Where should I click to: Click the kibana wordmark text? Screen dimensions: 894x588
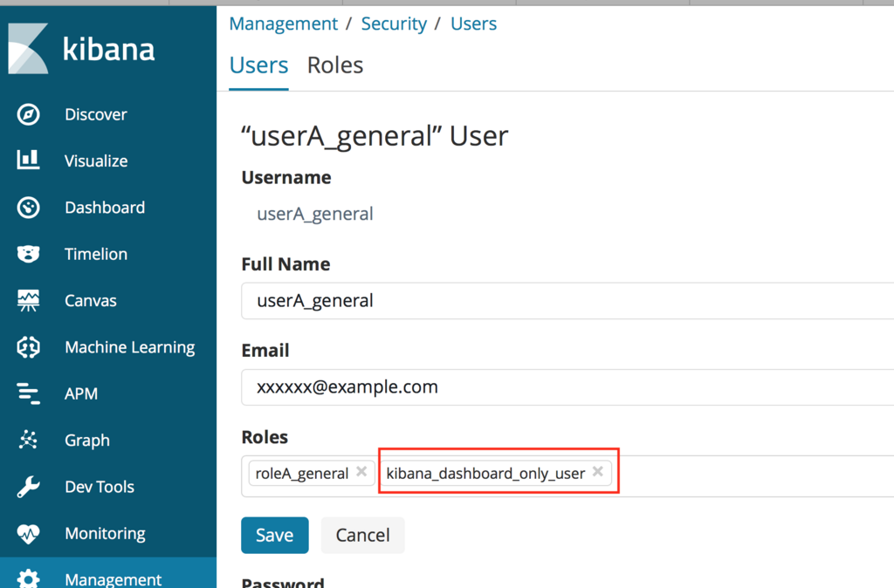point(108,49)
